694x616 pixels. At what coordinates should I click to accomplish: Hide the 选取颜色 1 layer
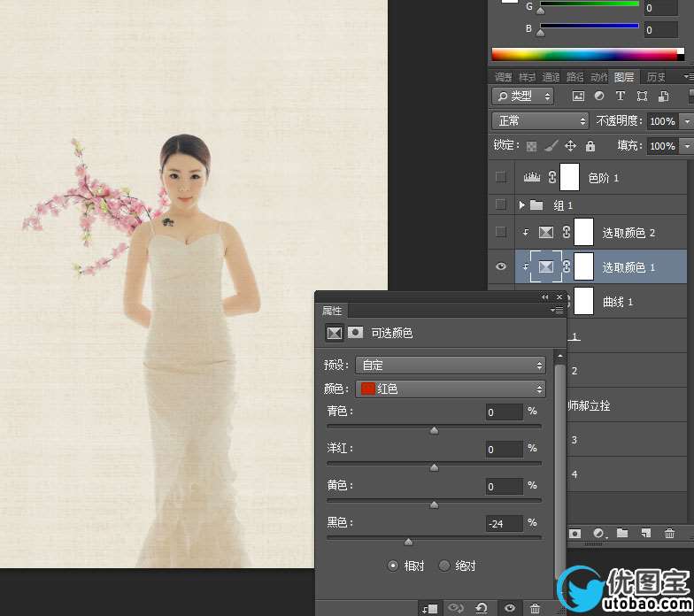(x=501, y=266)
